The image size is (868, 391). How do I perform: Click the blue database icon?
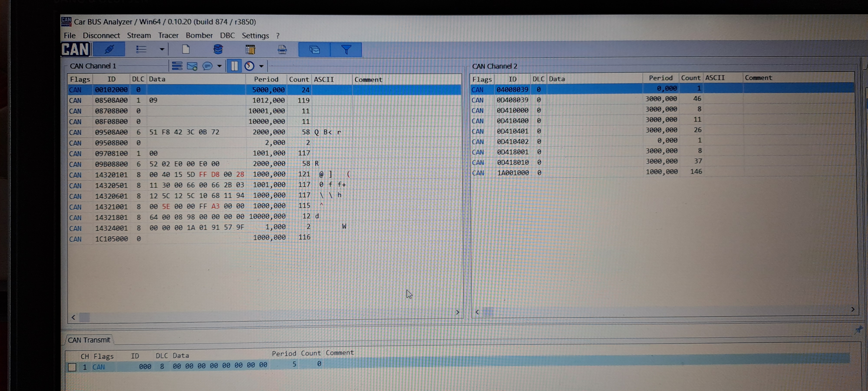[218, 50]
